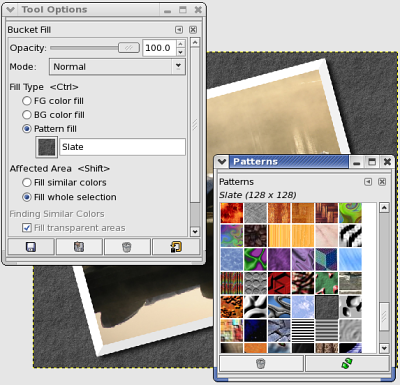Delete pattern trash icon in Patterns dialog
Image resolution: width=400 pixels, height=385 pixels.
click(x=261, y=363)
